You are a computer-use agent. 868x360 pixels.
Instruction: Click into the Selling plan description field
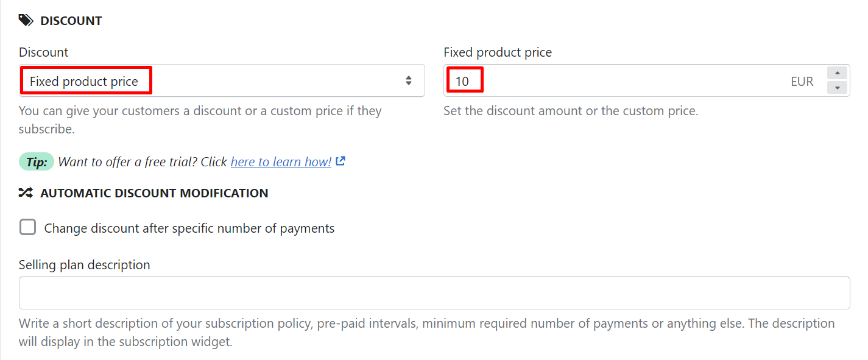pos(434,293)
